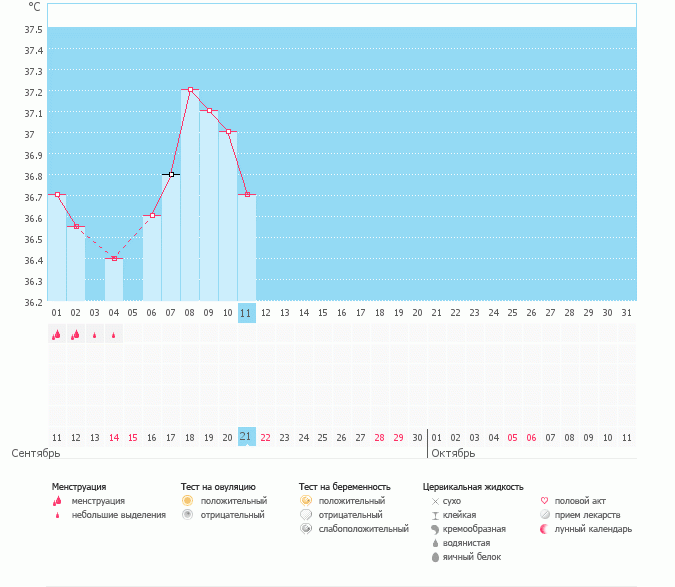The height and width of the screenshot is (587, 675).
Task: Select positive ovulation test legend icon
Action: click(187, 500)
